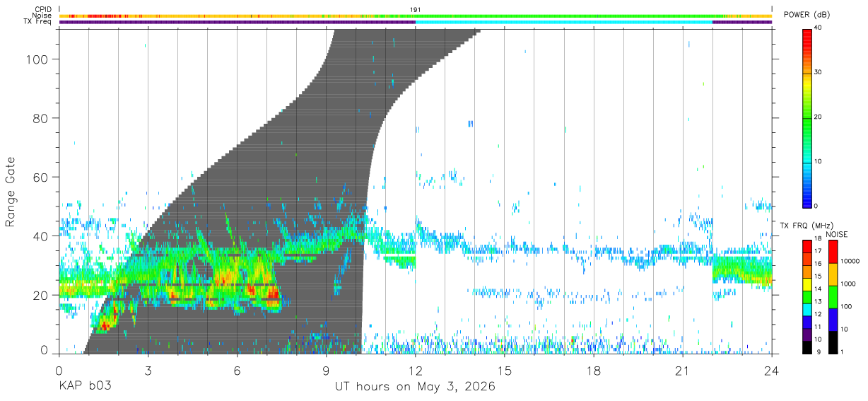The image size is (868, 401).
Task: Click the CPID value '191'
Action: point(416,9)
